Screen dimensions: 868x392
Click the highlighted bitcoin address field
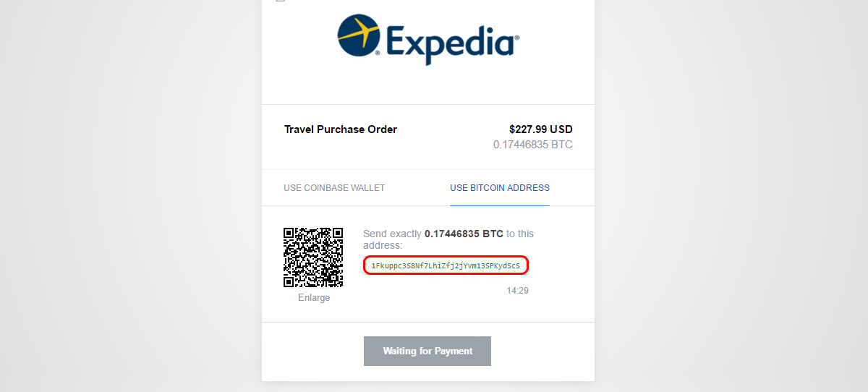tap(446, 265)
